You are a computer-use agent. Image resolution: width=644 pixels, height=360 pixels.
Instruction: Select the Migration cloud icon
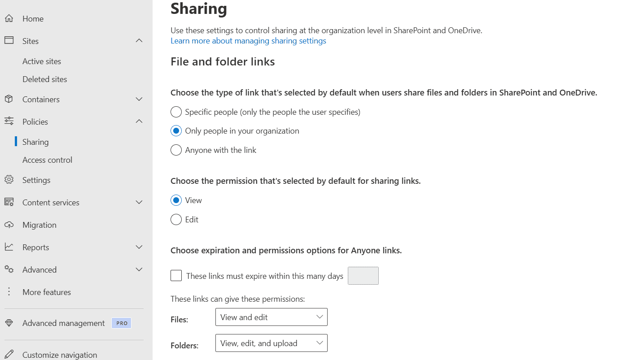pos(9,225)
